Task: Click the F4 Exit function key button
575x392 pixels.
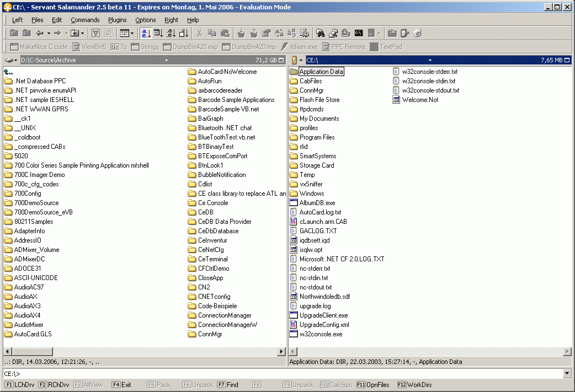Action: click(x=121, y=385)
